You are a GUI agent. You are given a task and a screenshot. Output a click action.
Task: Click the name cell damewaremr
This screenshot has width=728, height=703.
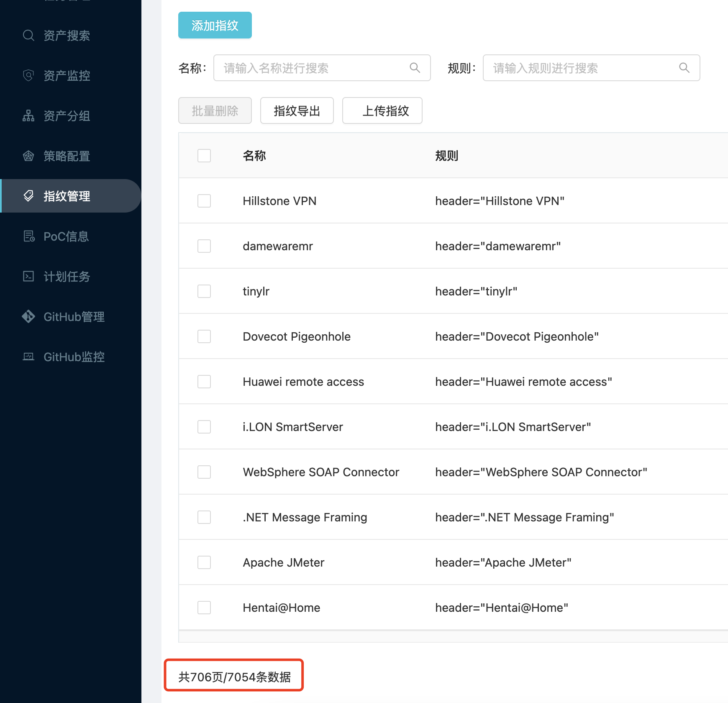tap(278, 246)
